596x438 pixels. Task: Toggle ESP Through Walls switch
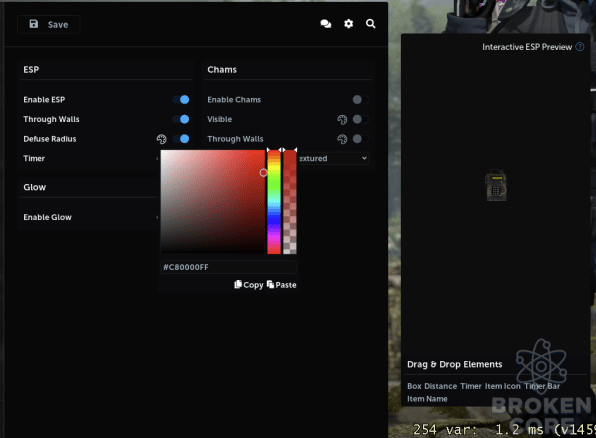pos(181,119)
